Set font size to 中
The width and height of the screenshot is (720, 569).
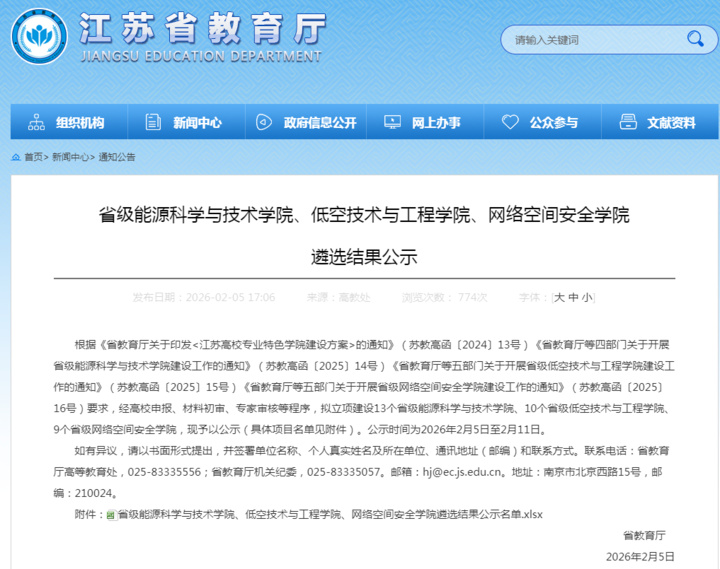573,297
